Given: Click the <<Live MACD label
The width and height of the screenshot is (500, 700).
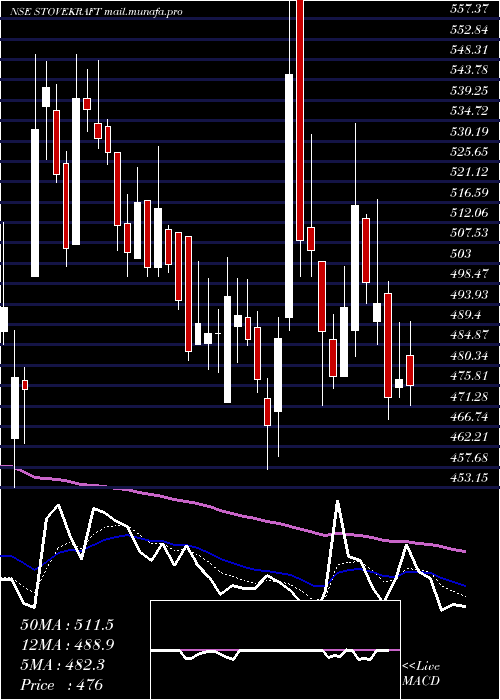Looking at the screenshot, I should pos(421,674).
